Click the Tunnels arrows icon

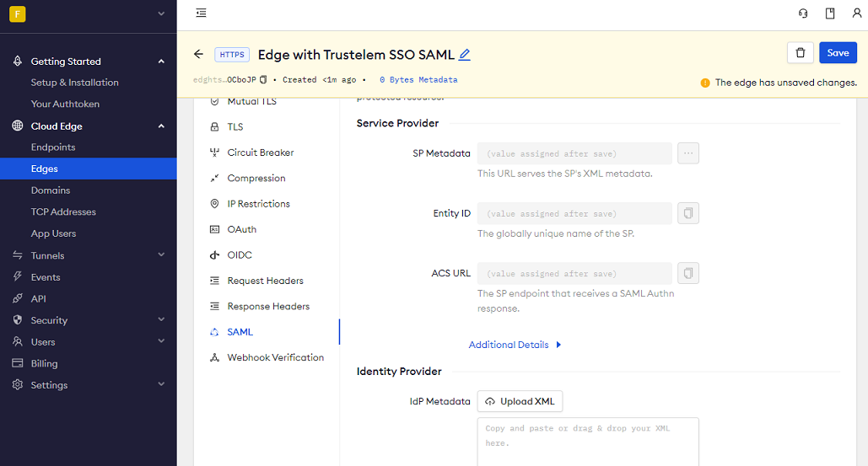click(x=18, y=254)
